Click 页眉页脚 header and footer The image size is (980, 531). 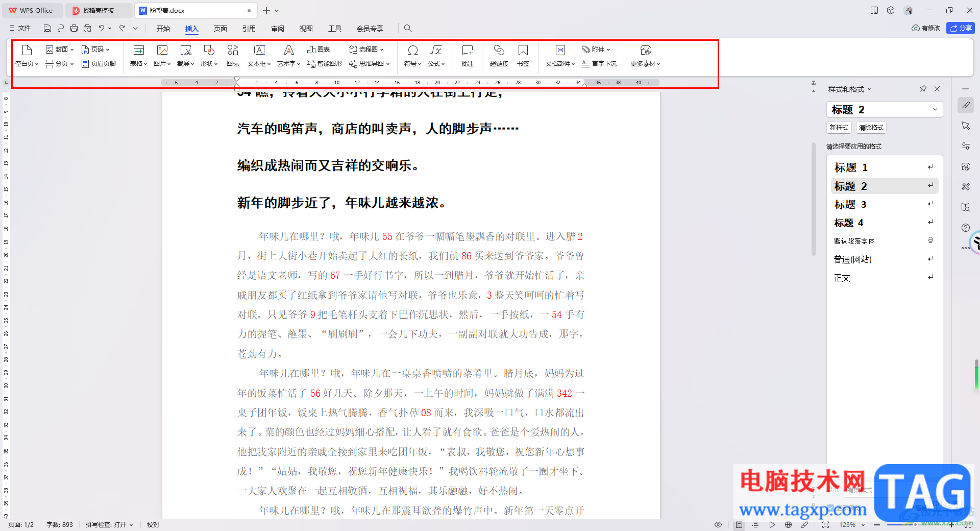point(99,64)
